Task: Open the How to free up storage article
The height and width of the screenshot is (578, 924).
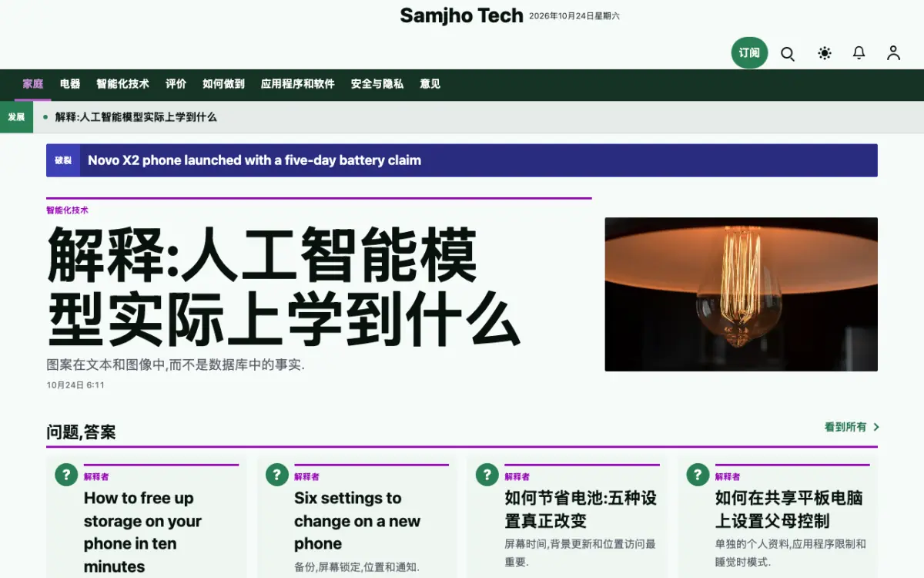Action: click(x=142, y=532)
